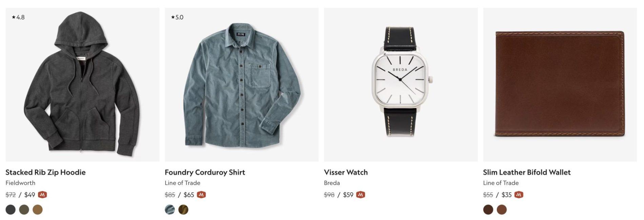Click the member badge beside the wallet's $35 price
Viewport: 644px width, 220px height.
point(519,195)
